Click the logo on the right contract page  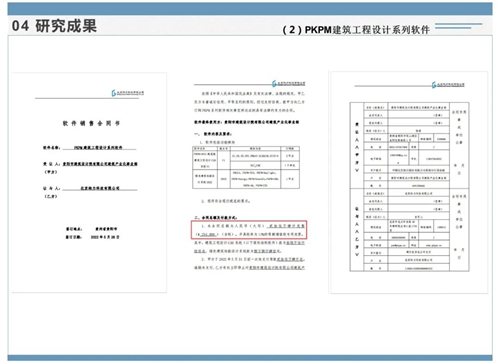coord(448,85)
